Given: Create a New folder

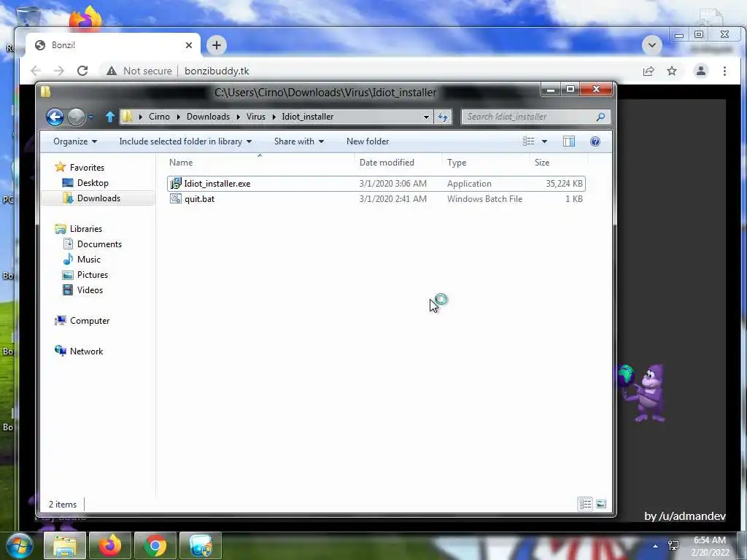Looking at the screenshot, I should [x=368, y=141].
